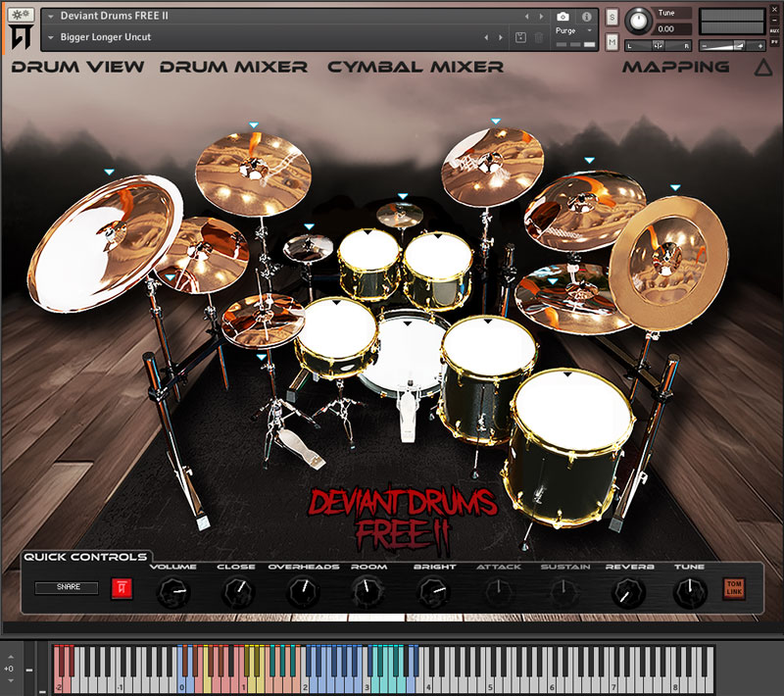The image size is (784, 696).
Task: Open the Bigger Longer Uncut snapshot dropdown
Action: coord(51,37)
